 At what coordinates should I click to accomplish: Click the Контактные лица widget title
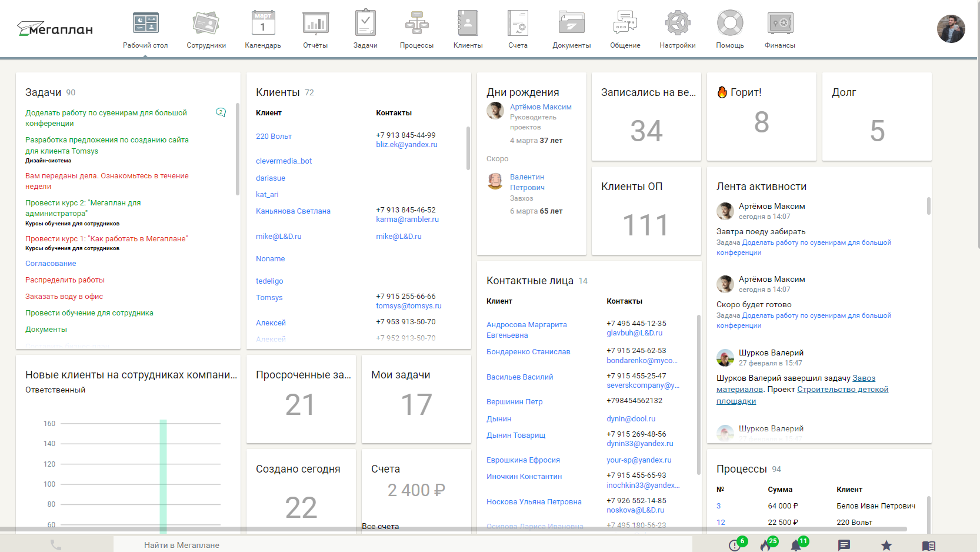click(530, 281)
